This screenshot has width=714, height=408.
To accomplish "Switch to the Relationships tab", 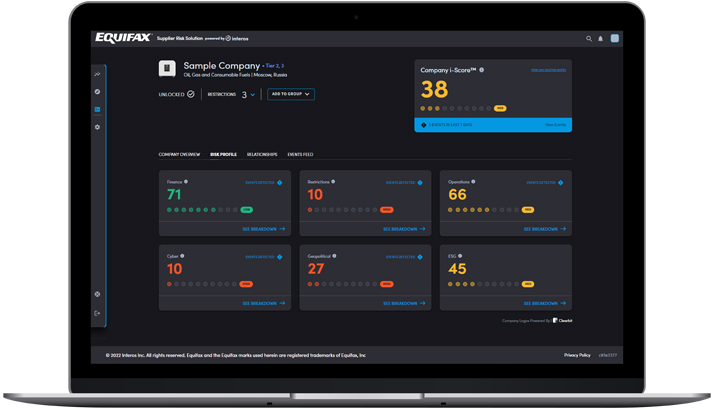I will pos(262,155).
